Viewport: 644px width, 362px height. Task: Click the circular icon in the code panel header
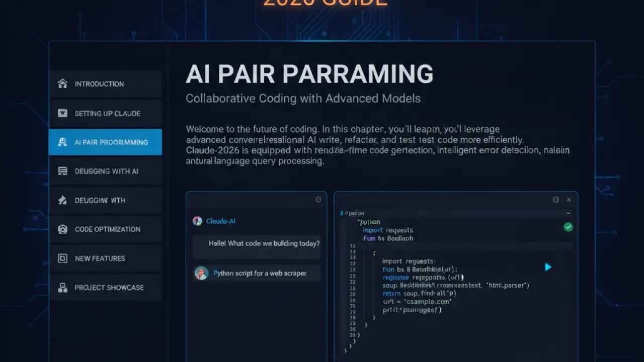pyautogui.click(x=556, y=200)
